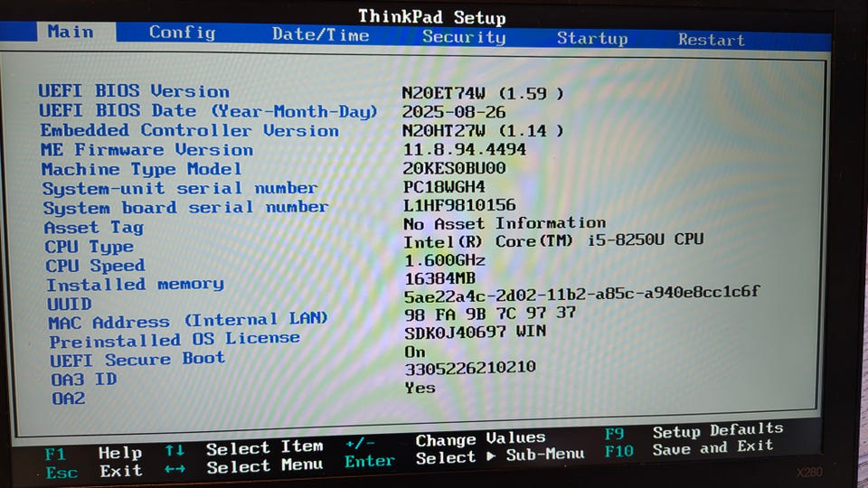The width and height of the screenshot is (868, 488).
Task: Select serial value PC18WGH4
Action: pyautogui.click(x=445, y=187)
